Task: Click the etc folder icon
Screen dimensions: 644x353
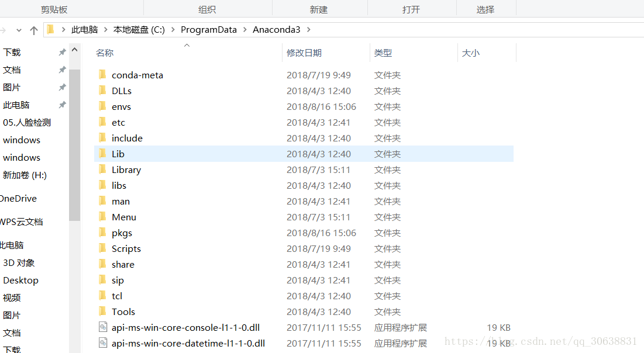Action: tap(102, 122)
